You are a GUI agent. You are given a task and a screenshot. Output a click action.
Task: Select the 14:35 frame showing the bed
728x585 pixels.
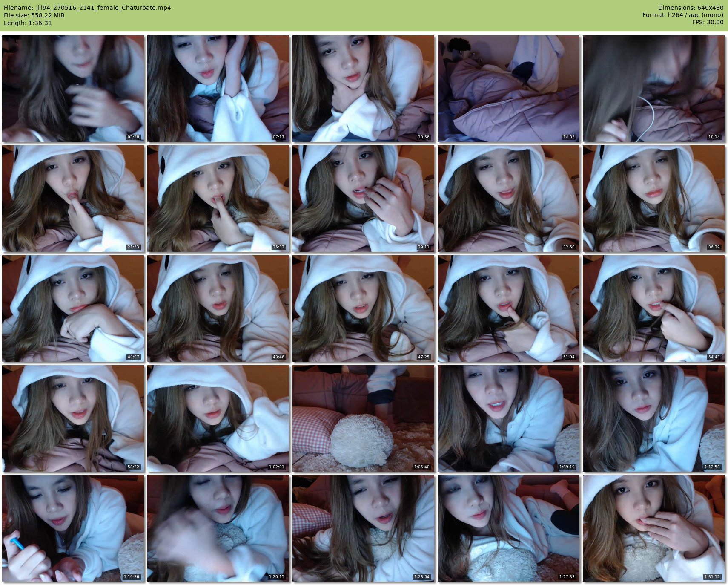click(509, 89)
